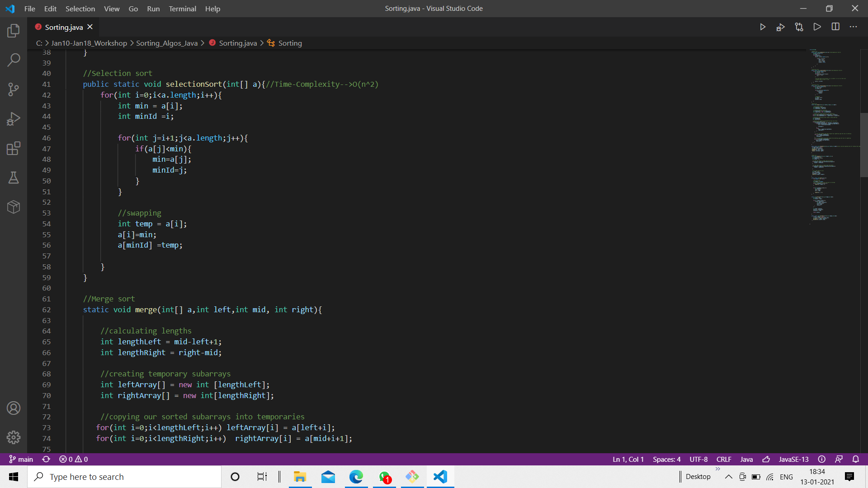
Task: Close the Sorting.java tab
Action: 90,27
